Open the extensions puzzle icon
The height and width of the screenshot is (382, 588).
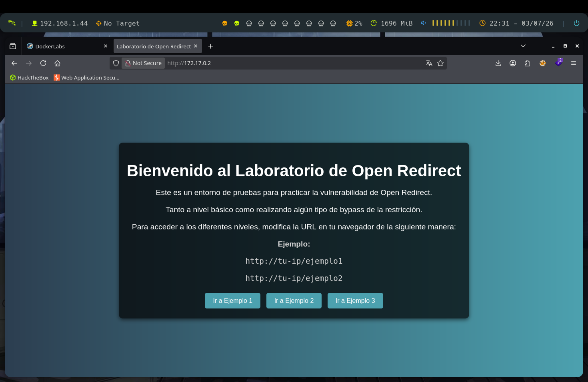tap(527, 63)
